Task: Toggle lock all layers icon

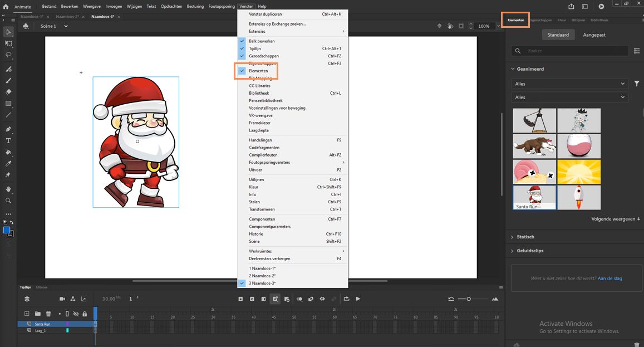Action: [85, 314]
